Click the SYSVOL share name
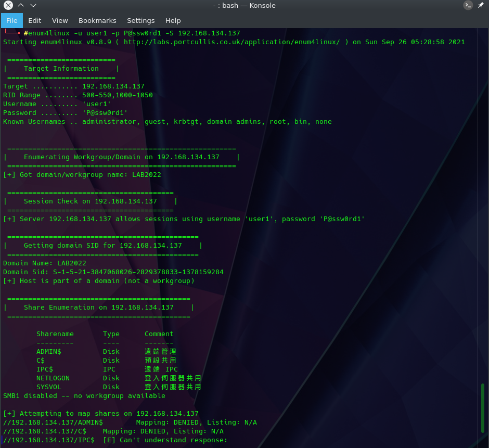The height and width of the screenshot is (448, 489). [49, 387]
